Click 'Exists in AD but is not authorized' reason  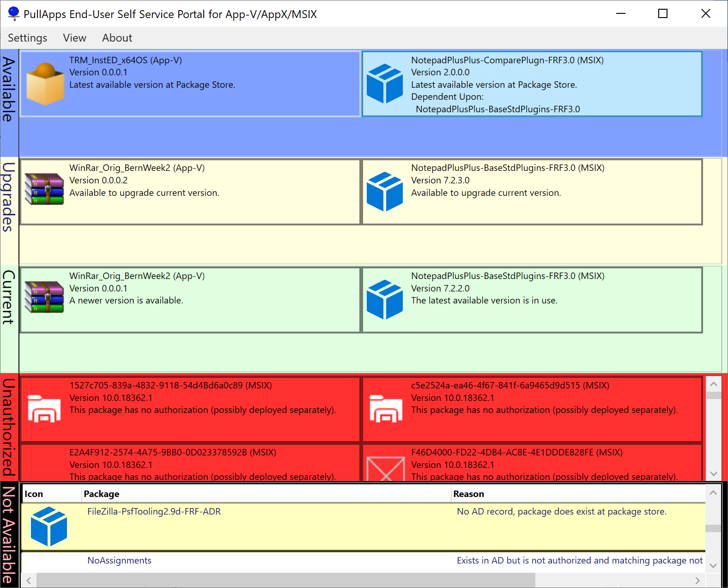pos(579,560)
